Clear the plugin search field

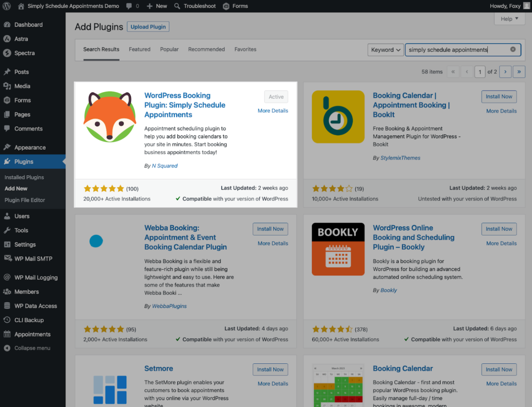(513, 49)
